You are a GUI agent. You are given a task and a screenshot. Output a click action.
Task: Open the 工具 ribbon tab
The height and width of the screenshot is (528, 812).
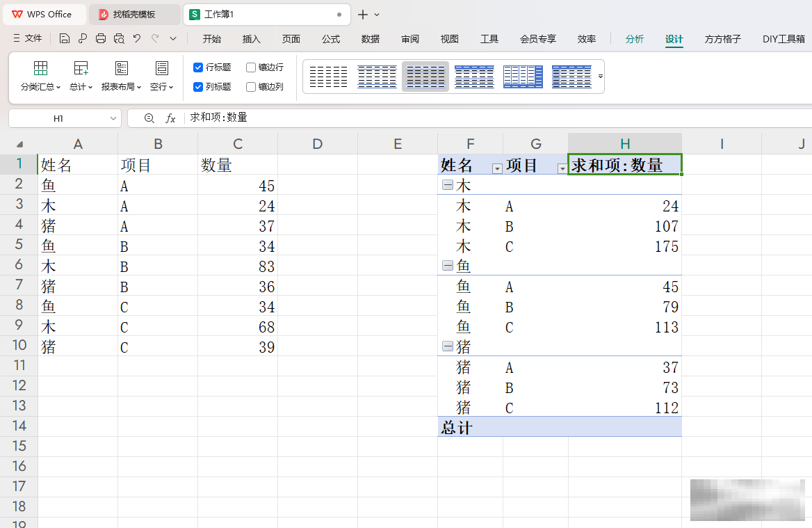click(x=489, y=39)
